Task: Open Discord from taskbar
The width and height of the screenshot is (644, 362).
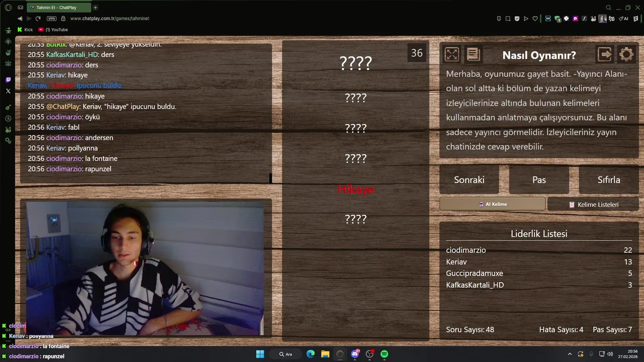Action: point(355,354)
